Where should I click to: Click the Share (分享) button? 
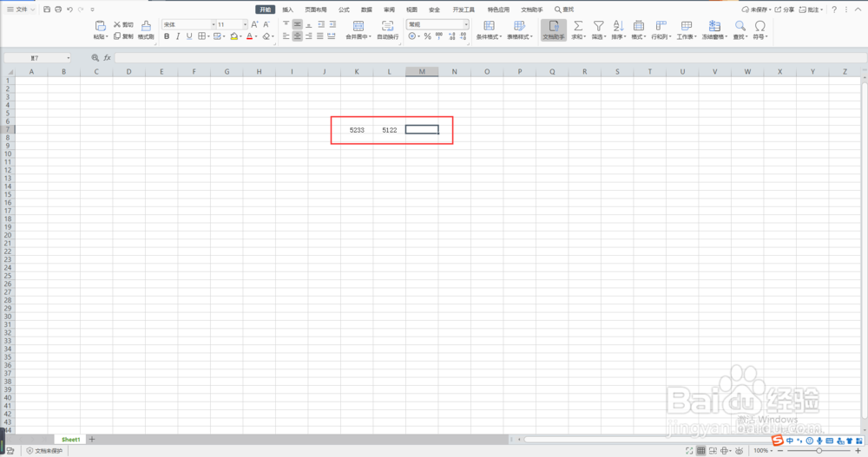(x=785, y=10)
